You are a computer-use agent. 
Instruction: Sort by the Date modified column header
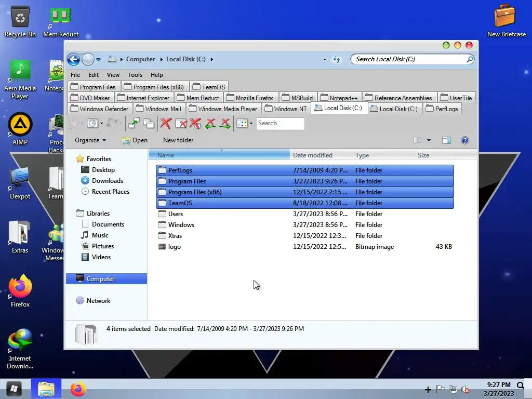(x=321, y=155)
